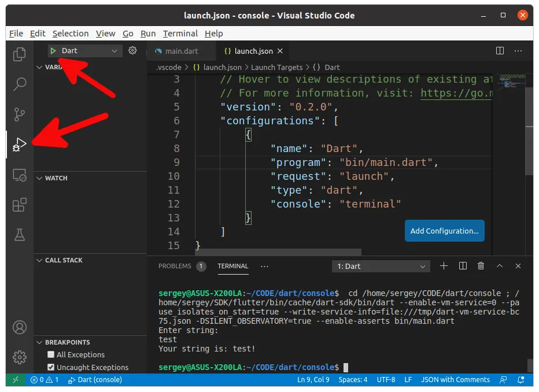Open the Testing flask icon
Viewport: 539px width, 392px height.
point(19,235)
